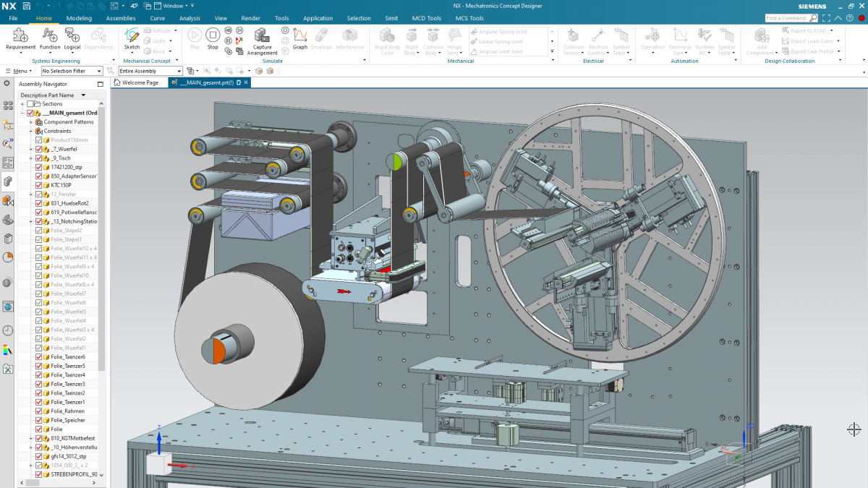Open the Electrical Symbol Table
Viewport: 868px width, 488px height.
click(x=621, y=42)
